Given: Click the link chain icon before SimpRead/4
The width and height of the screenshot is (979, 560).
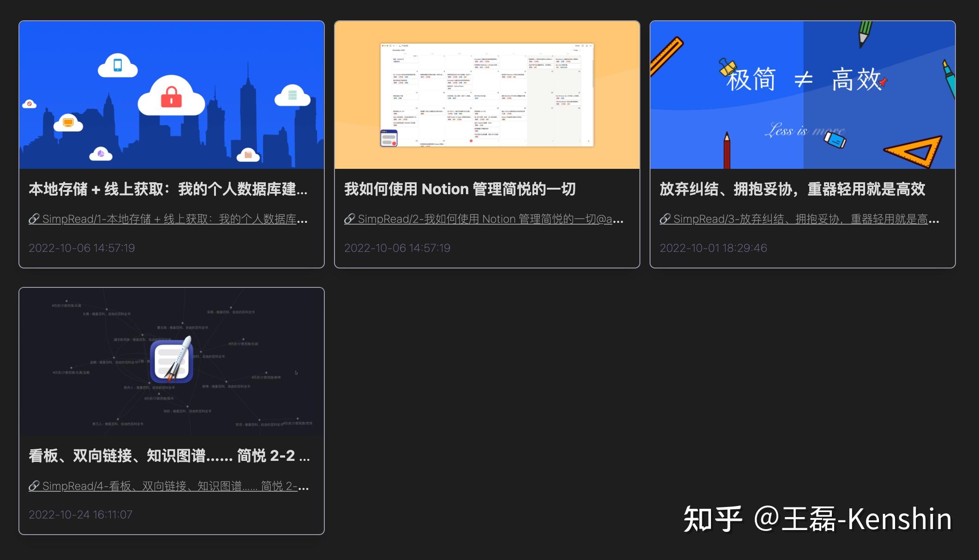Looking at the screenshot, I should click(34, 486).
